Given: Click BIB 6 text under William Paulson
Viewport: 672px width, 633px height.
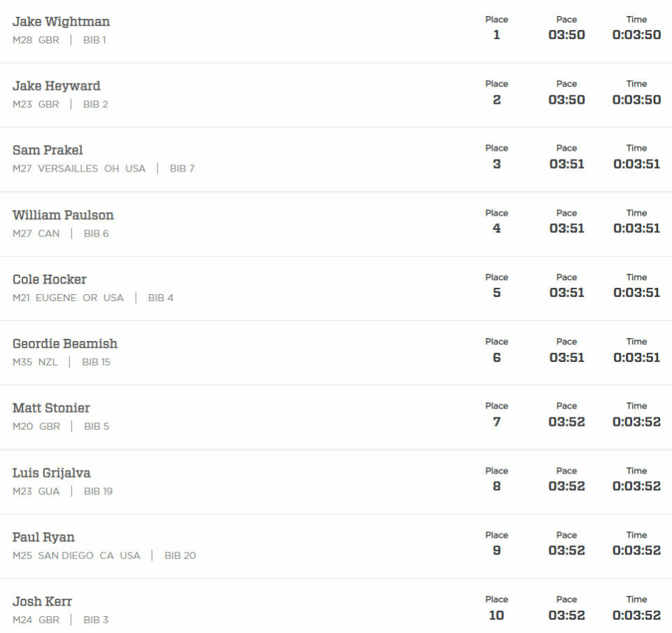Looking at the screenshot, I should coord(97,233).
